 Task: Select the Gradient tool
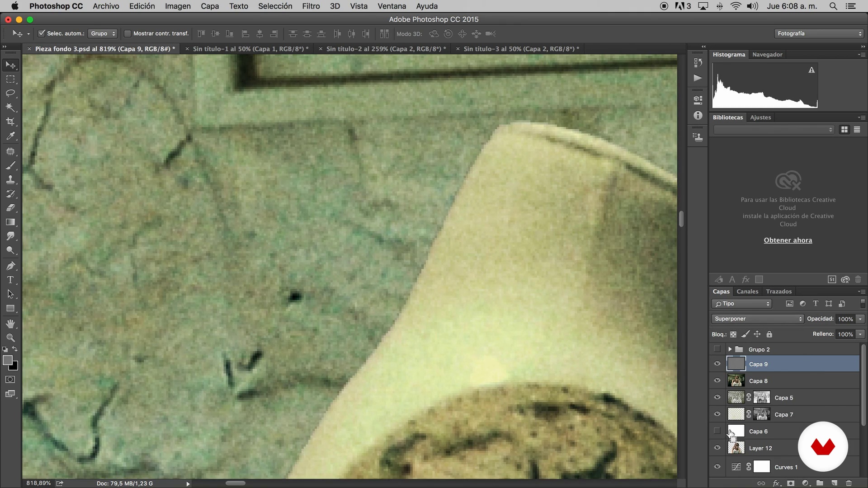click(x=10, y=222)
